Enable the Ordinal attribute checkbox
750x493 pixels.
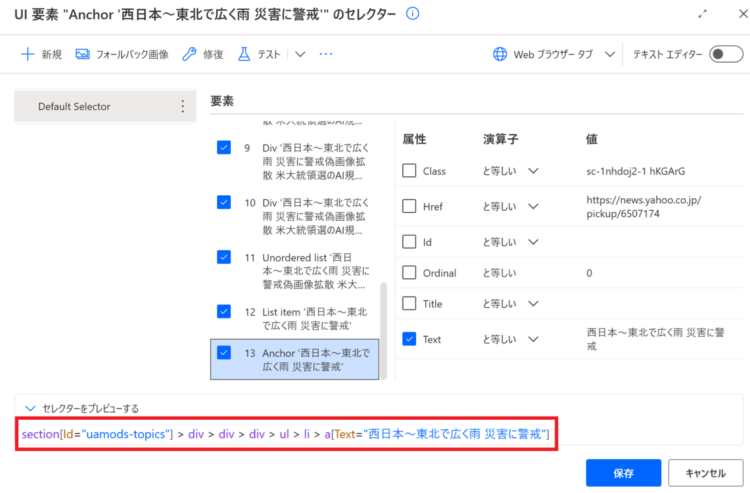[409, 273]
